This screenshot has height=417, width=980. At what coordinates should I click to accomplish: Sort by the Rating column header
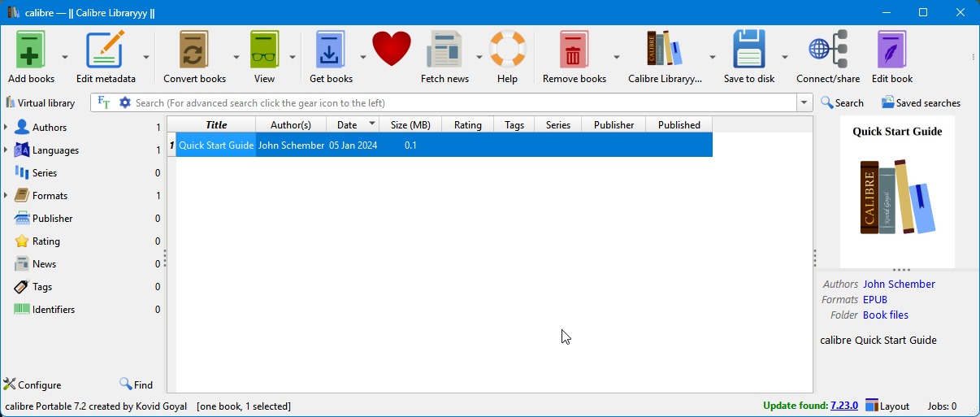468,124
